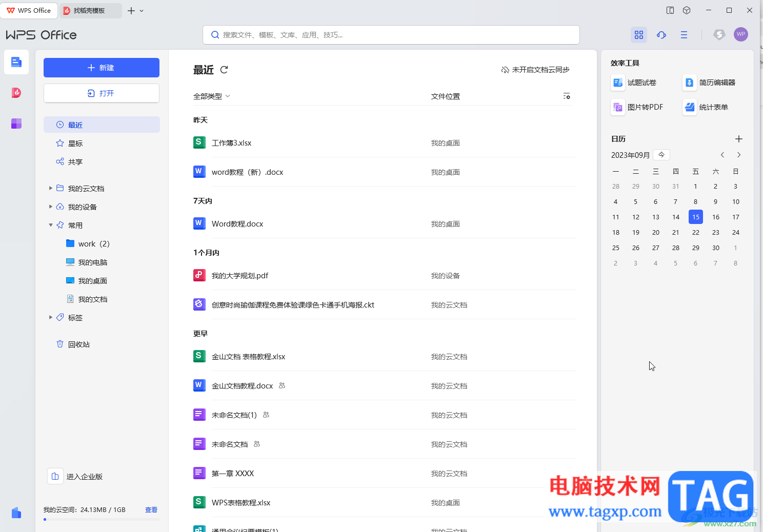Select 共享 in the sidebar
The width and height of the screenshot is (763, 532).
click(102, 161)
